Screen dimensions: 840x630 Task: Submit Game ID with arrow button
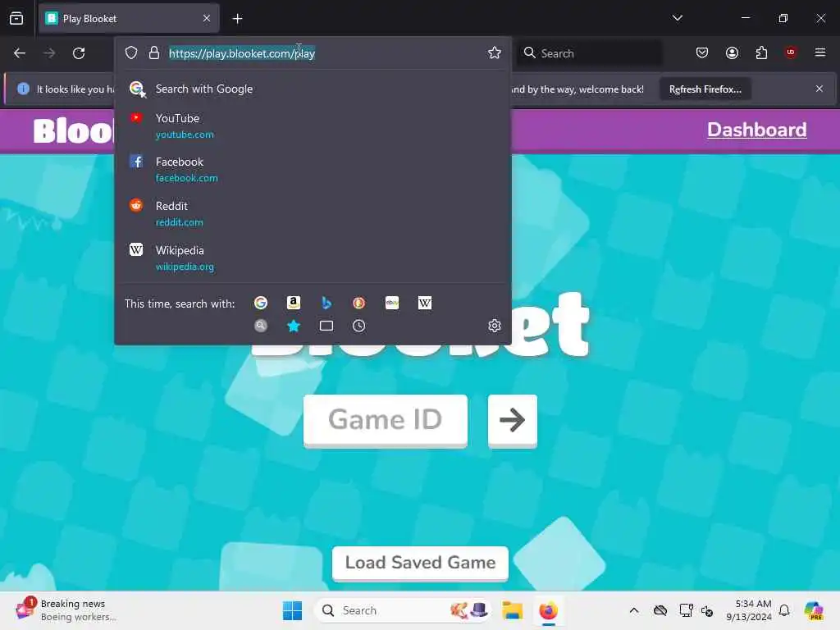(x=512, y=419)
